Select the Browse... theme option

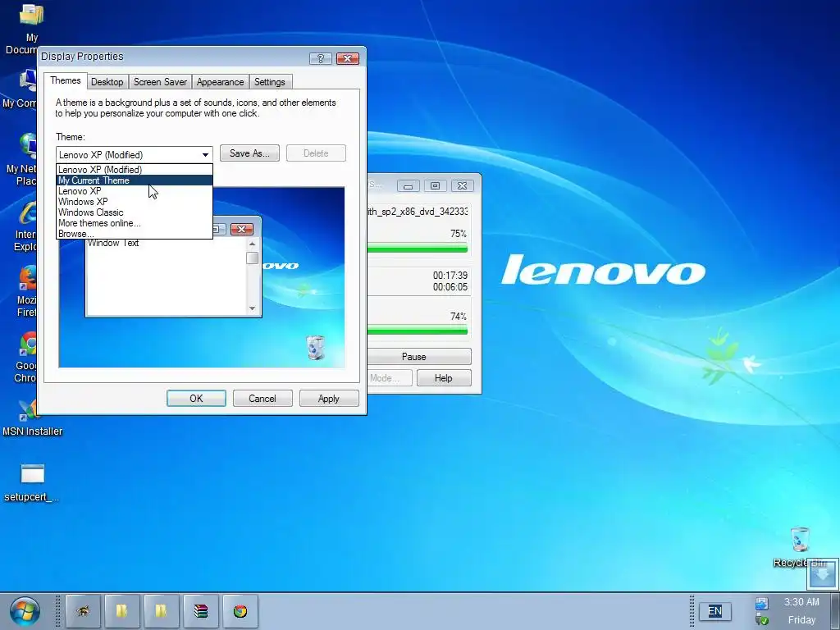[x=135, y=234]
